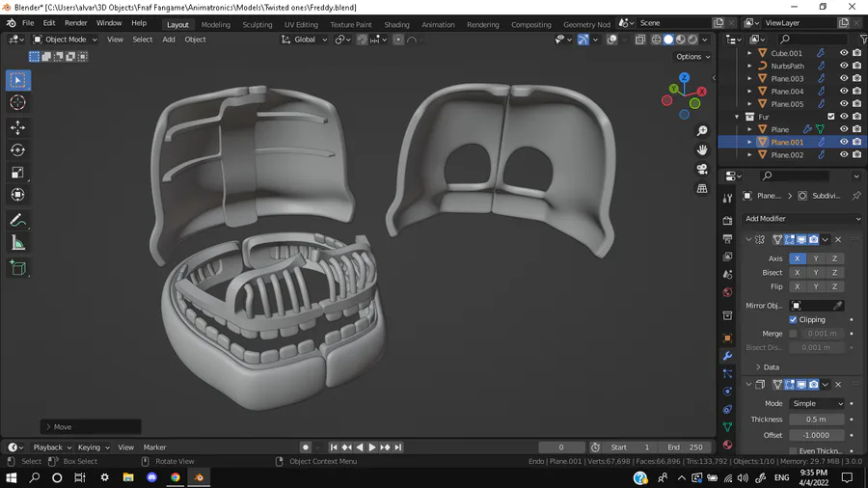Activate the Rotate tool
Screen dimensions: 868x488
tap(17, 150)
